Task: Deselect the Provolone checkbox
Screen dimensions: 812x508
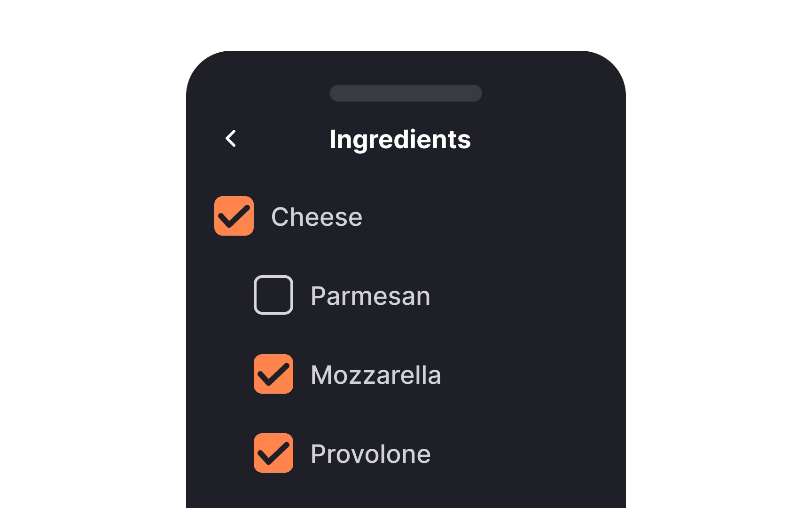Action: pos(273,453)
